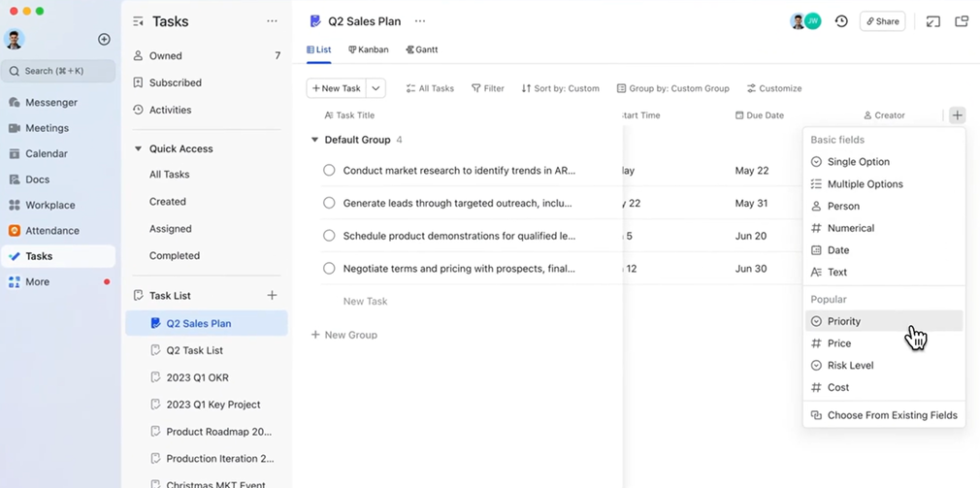Click the three dots beside Q2 Sales Plan
This screenshot has width=980, height=488.
420,21
